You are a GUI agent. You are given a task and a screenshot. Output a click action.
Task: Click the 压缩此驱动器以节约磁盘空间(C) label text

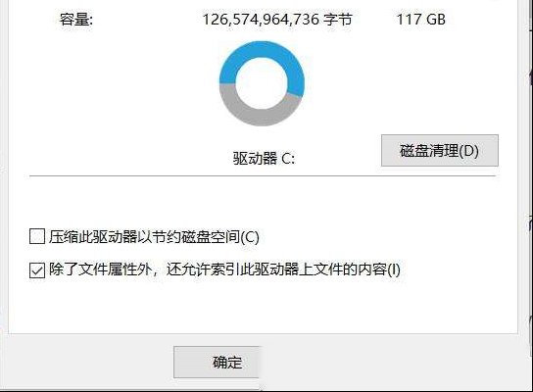coord(154,236)
